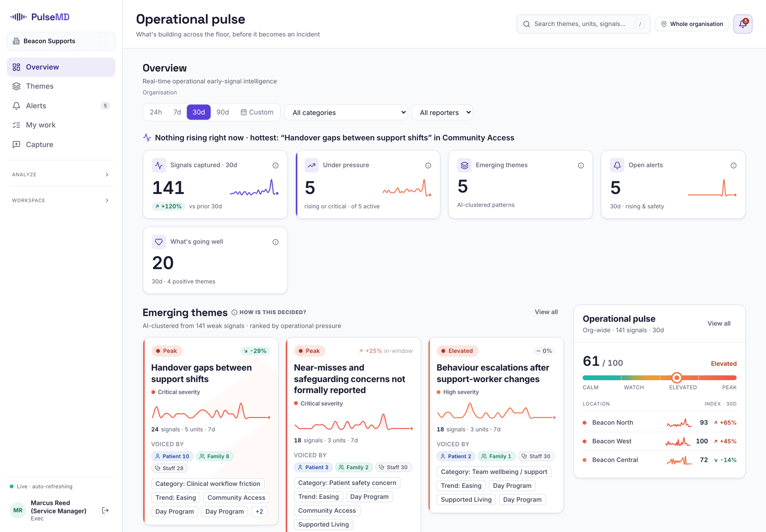Screen dimensions: 766x532
Task: Open the Beacon Supports organisation switcher
Action: point(61,41)
